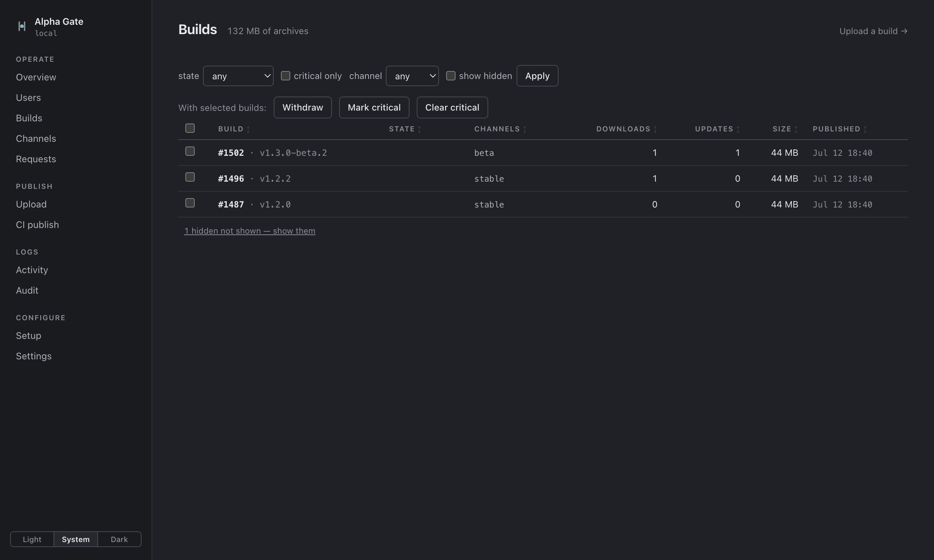Enable the show hidden checkbox

(451, 76)
